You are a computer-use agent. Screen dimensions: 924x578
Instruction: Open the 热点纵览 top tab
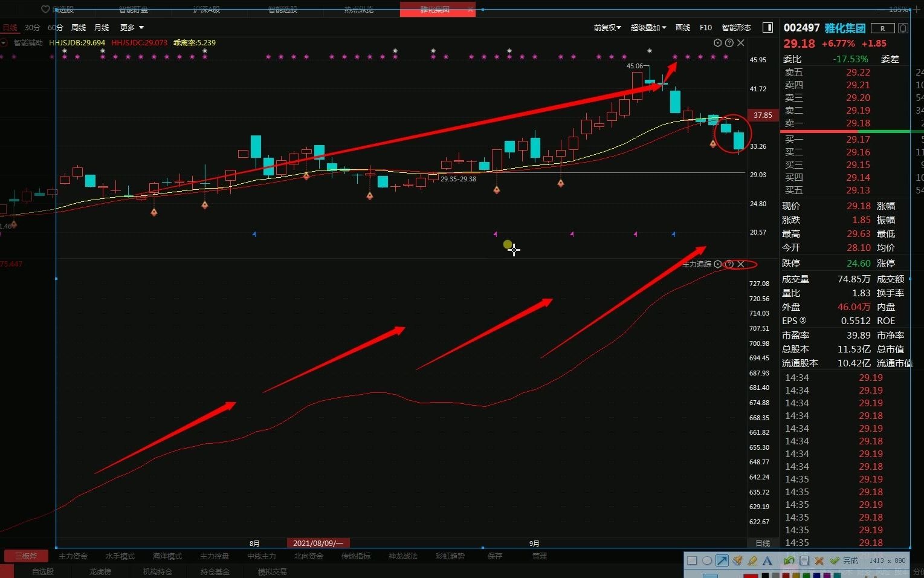[359, 9]
